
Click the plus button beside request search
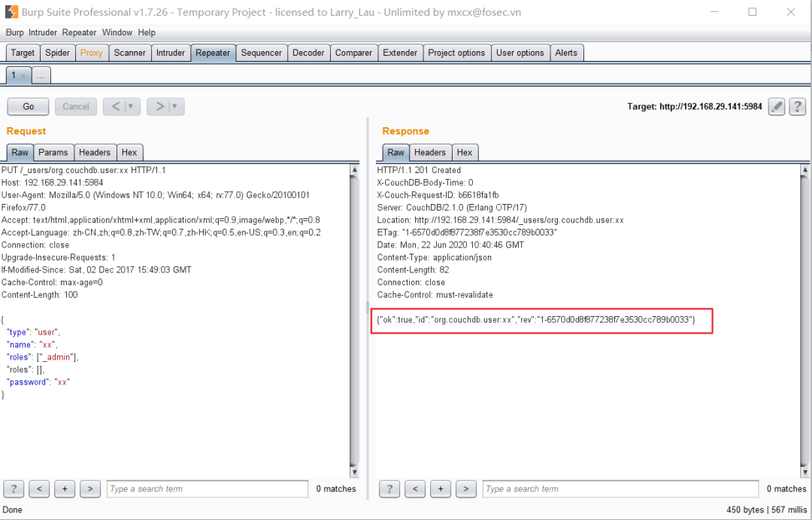(65, 489)
